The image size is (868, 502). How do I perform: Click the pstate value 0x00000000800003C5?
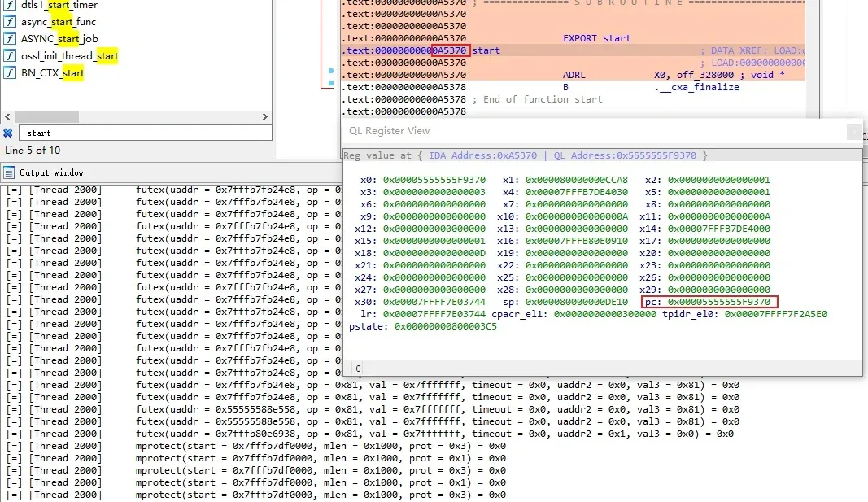tap(446, 326)
